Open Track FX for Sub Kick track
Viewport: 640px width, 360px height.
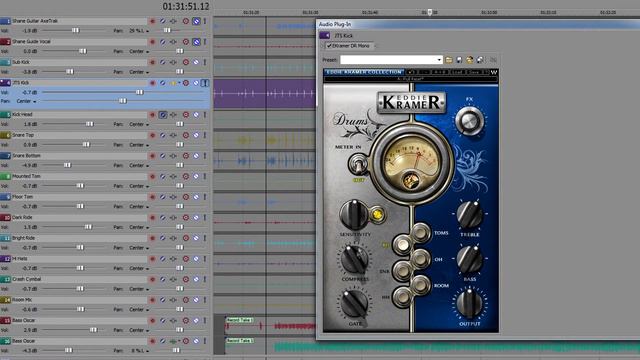pyautogui.click(x=173, y=62)
